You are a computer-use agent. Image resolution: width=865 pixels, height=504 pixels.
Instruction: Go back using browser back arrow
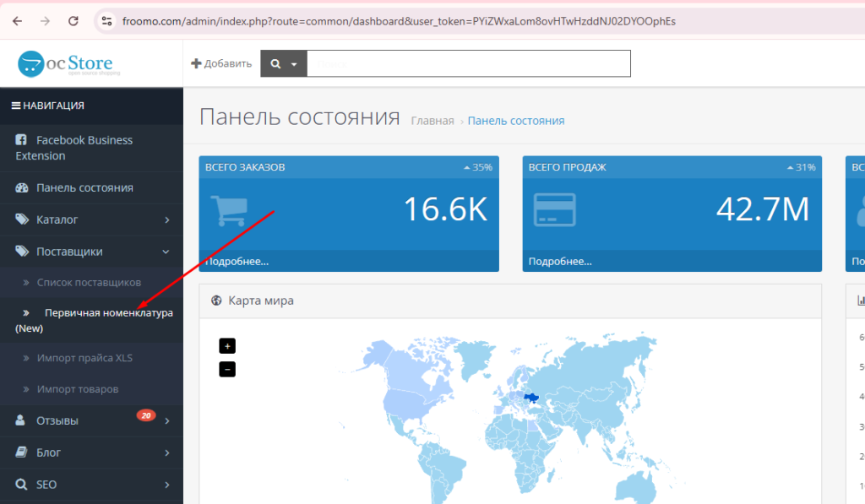pos(18,20)
